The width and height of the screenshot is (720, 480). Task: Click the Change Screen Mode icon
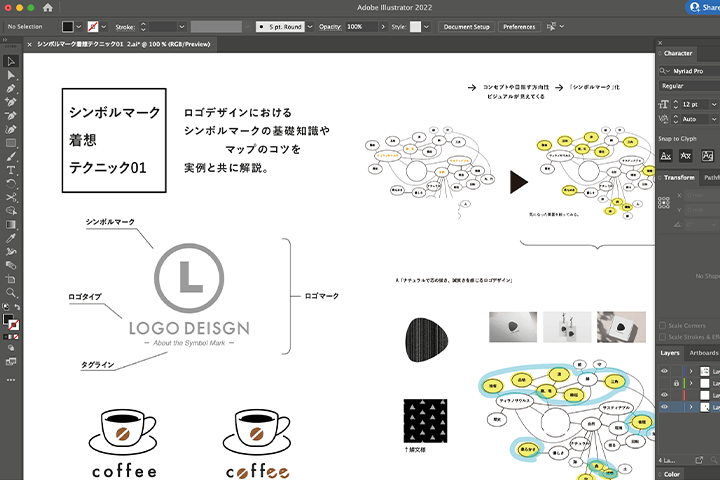[11, 361]
